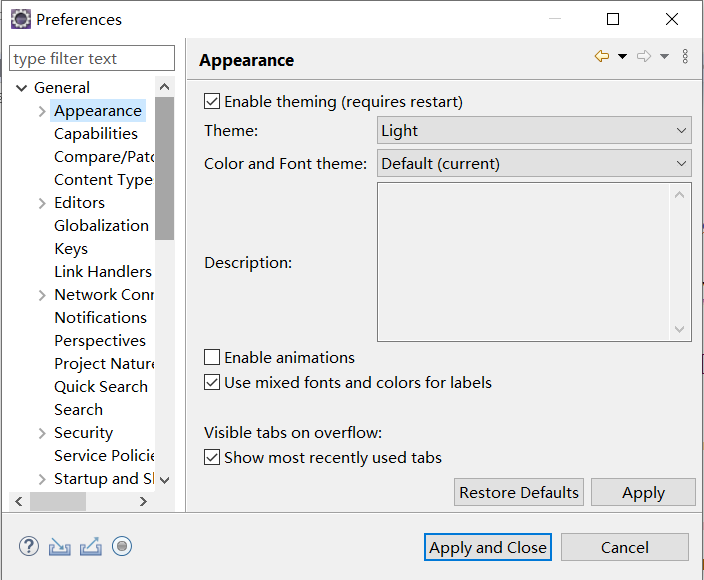Click the Apply and Close button
704x580 pixels.
tap(488, 547)
